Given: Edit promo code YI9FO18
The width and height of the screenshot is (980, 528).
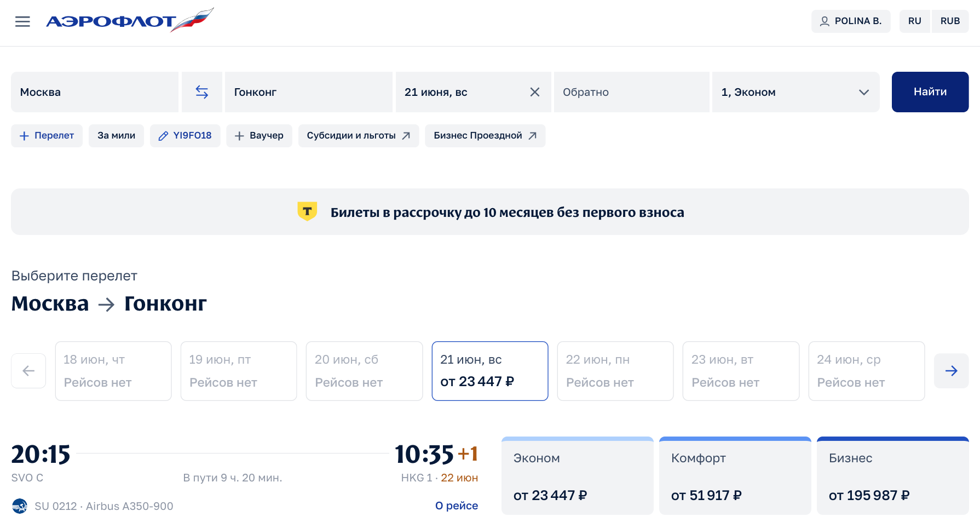Looking at the screenshot, I should 185,136.
